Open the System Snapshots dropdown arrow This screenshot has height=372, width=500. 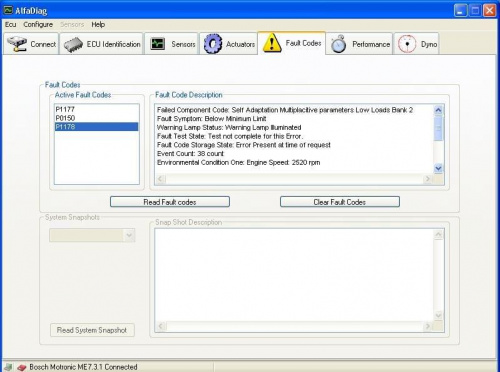click(x=129, y=235)
